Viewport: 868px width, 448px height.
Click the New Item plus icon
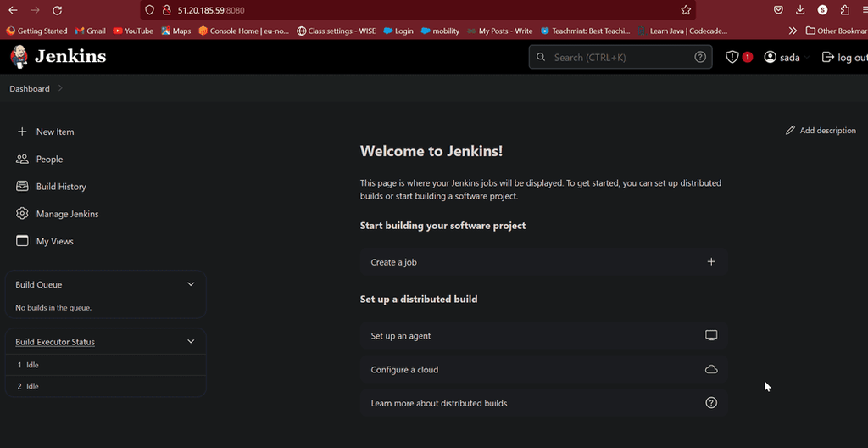[x=22, y=132]
